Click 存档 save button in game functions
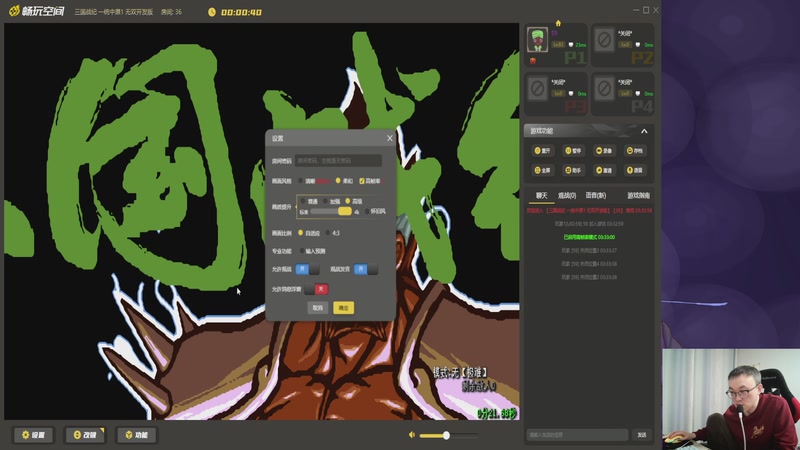This screenshot has width=800, height=450. coord(635,151)
